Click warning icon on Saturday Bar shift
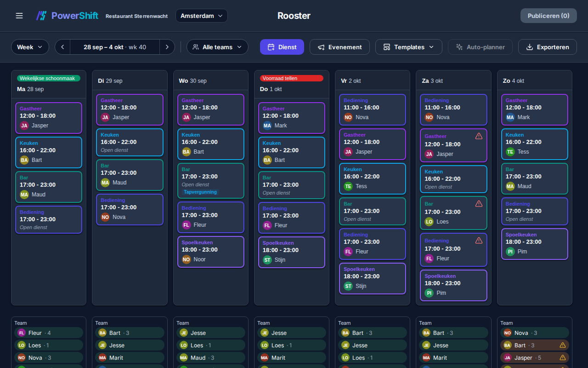Viewport: 588px width, 368px height. click(x=479, y=204)
